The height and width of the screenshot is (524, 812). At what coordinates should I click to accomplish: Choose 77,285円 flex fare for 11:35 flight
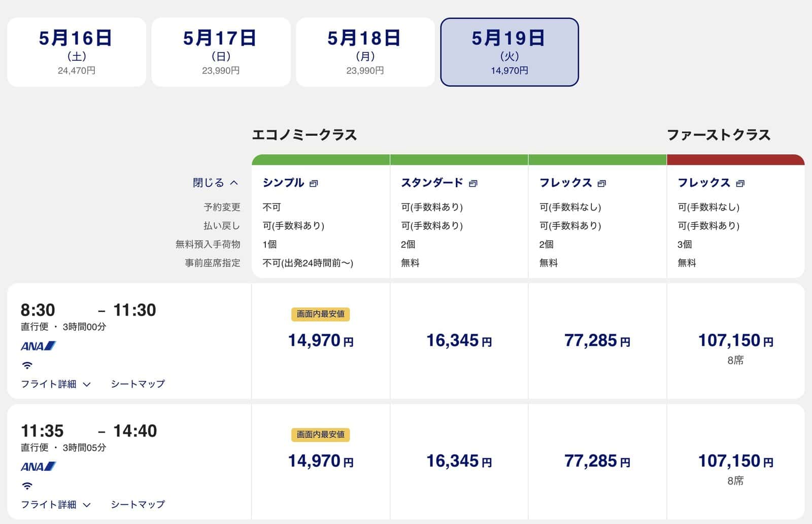point(597,462)
